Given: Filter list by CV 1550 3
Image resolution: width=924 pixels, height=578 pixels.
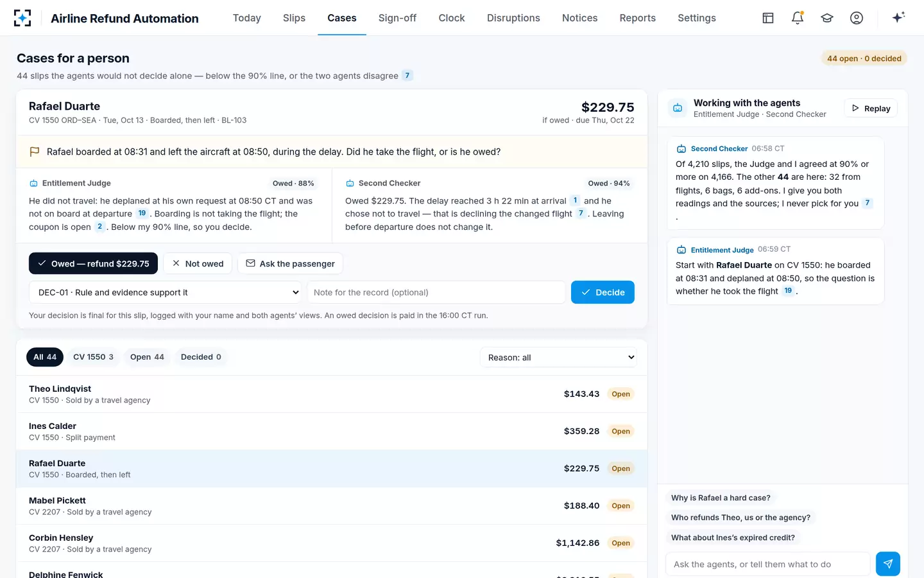Looking at the screenshot, I should tap(93, 357).
